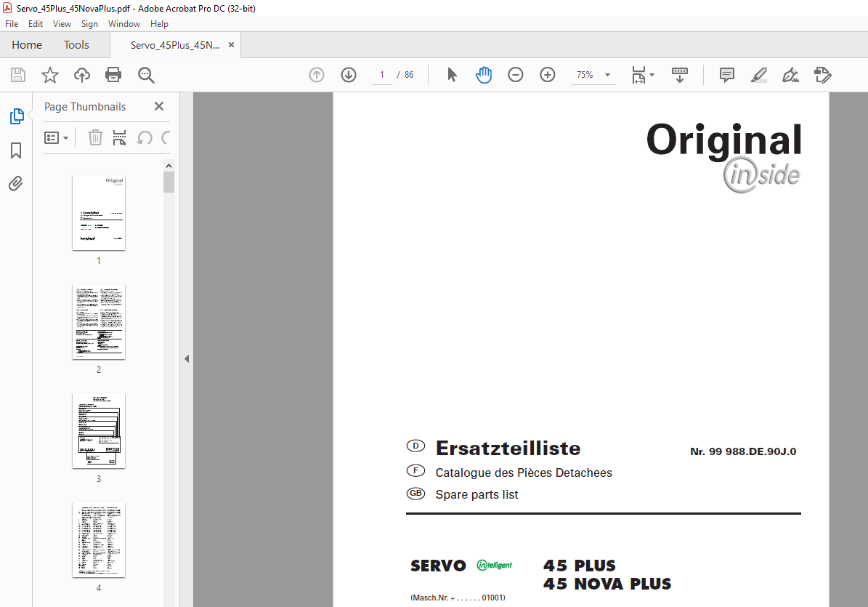Select page 1 thumbnail
The height and width of the screenshot is (607, 868).
point(99,213)
